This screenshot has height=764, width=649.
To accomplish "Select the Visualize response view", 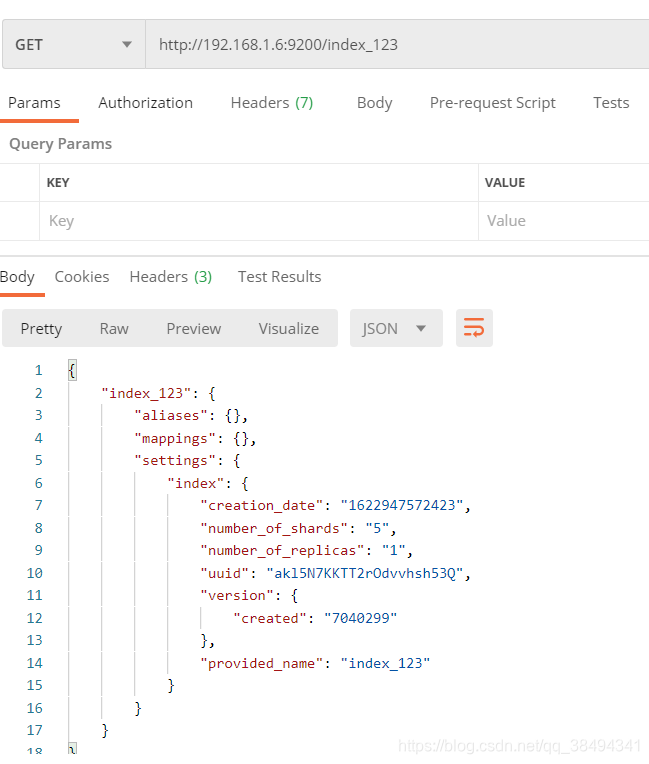I will 288,328.
